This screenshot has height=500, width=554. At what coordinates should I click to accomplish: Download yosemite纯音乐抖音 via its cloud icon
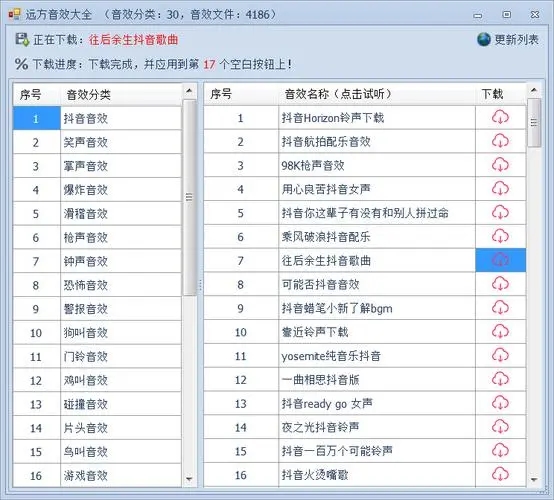click(500, 355)
